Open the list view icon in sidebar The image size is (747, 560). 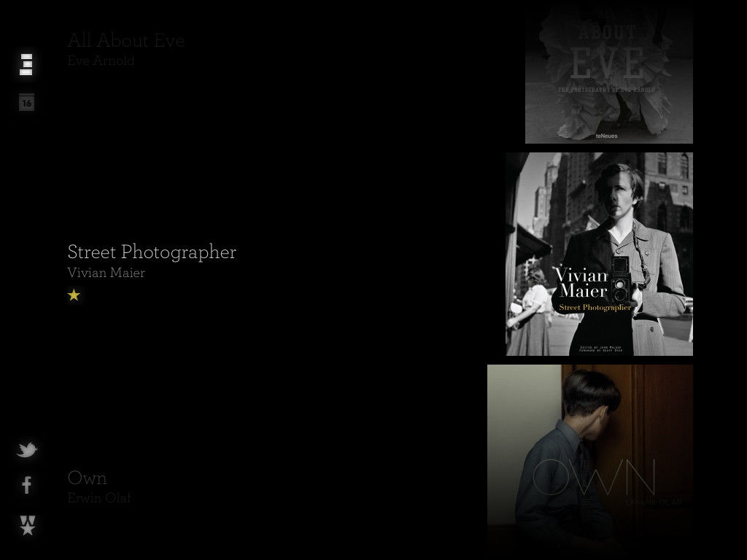click(26, 64)
